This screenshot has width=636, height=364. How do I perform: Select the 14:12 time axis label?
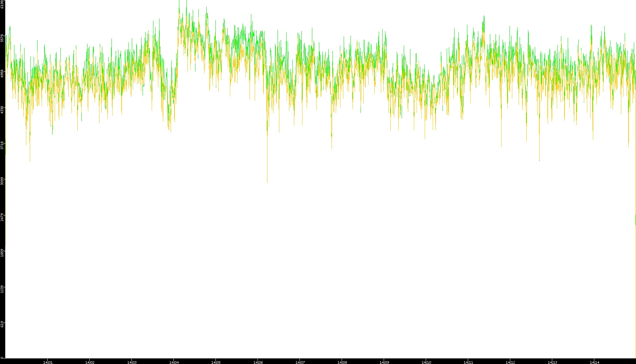510,362
